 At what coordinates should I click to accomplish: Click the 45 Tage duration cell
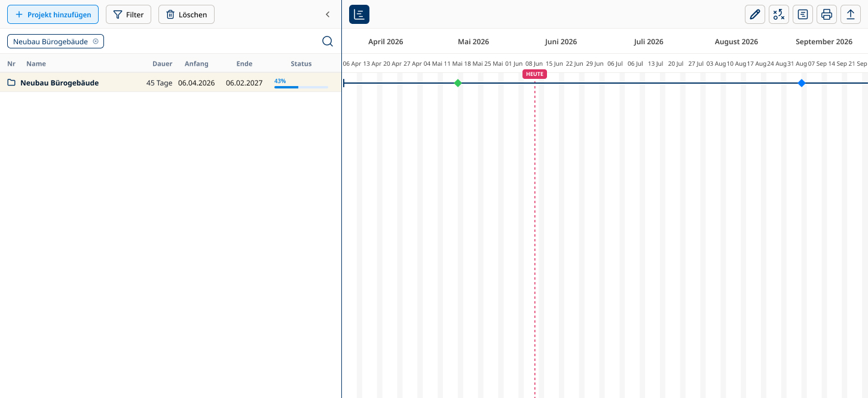(x=159, y=83)
